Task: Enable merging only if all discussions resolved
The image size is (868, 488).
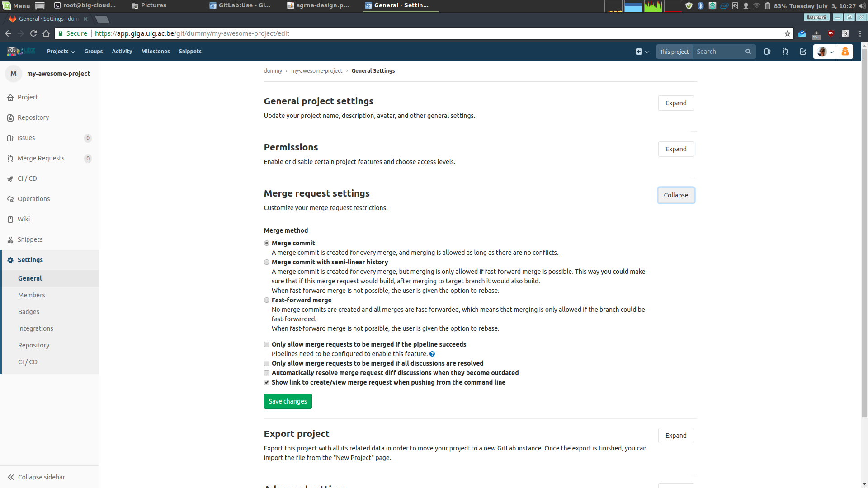Action: 267,363
